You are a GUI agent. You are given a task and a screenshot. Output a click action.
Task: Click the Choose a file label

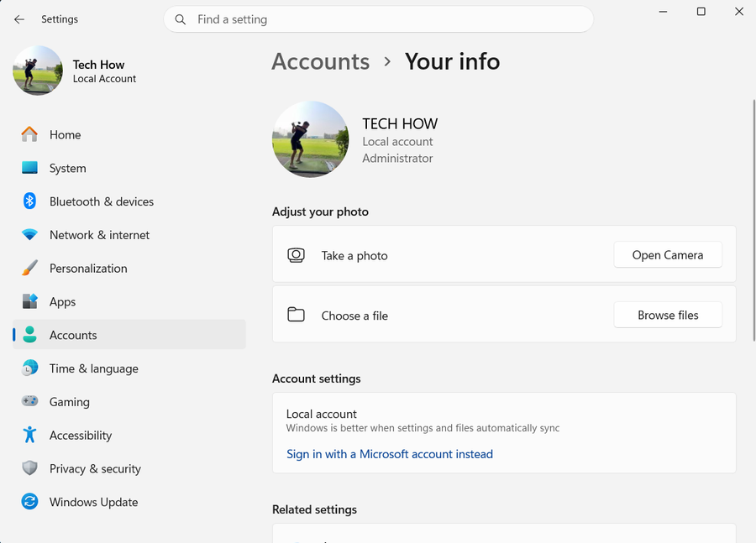(354, 316)
